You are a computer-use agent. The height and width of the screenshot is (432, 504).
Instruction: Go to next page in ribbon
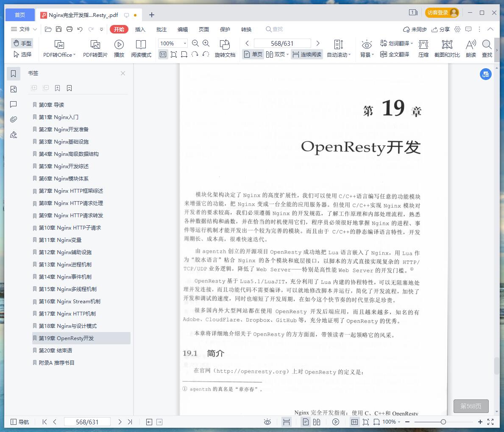click(x=318, y=43)
